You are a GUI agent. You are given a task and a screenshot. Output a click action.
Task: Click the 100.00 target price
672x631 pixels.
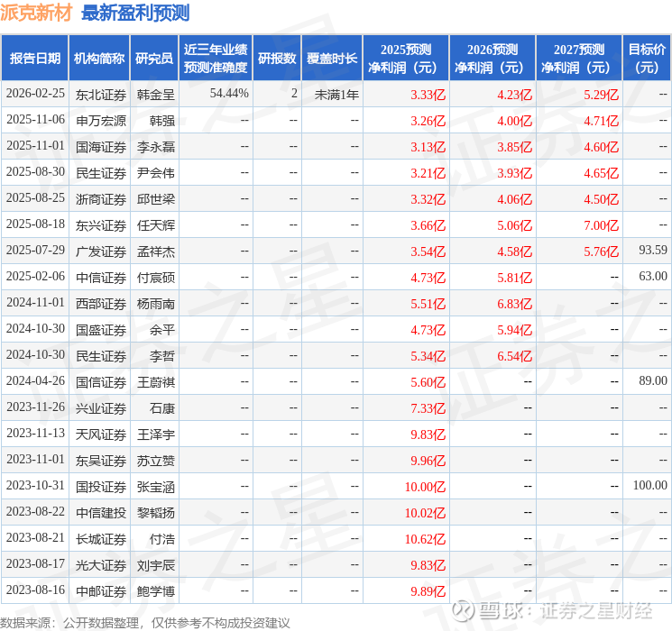(650, 485)
